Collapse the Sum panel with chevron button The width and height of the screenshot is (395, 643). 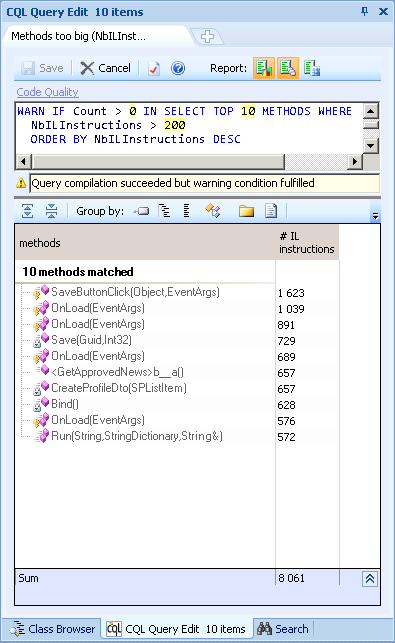pos(370,579)
